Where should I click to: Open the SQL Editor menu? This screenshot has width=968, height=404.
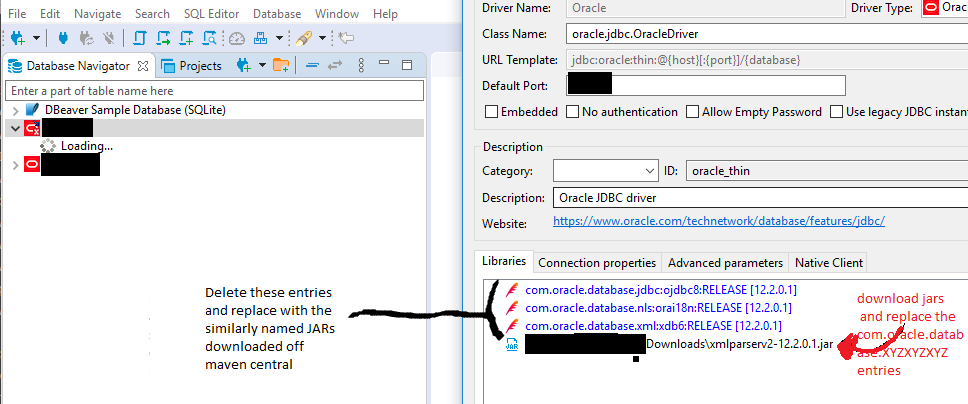pos(212,14)
